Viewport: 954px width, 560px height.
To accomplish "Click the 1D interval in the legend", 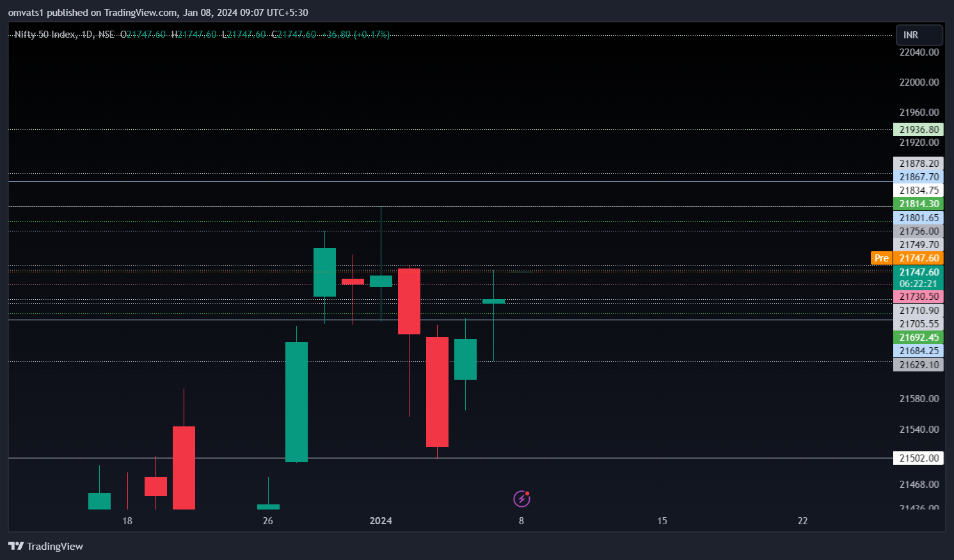I will pos(87,35).
